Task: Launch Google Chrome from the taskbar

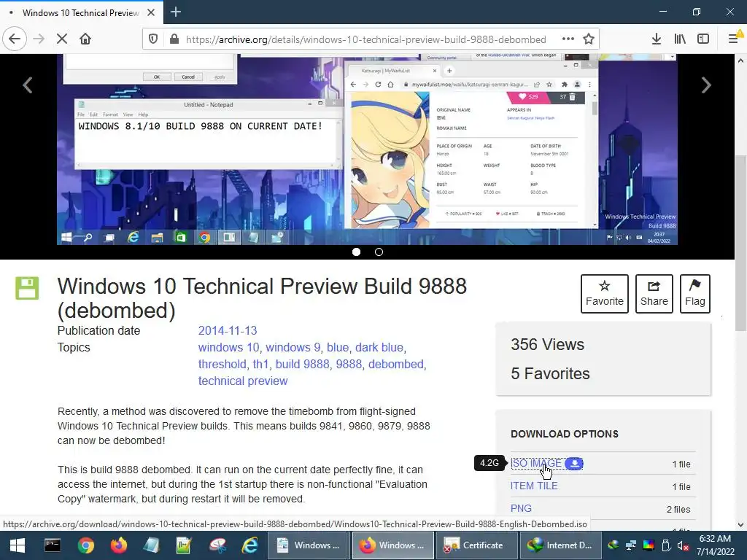Action: tap(86, 545)
